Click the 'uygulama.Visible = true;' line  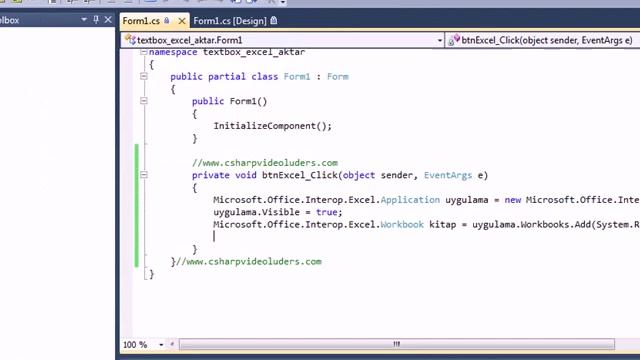278,212
